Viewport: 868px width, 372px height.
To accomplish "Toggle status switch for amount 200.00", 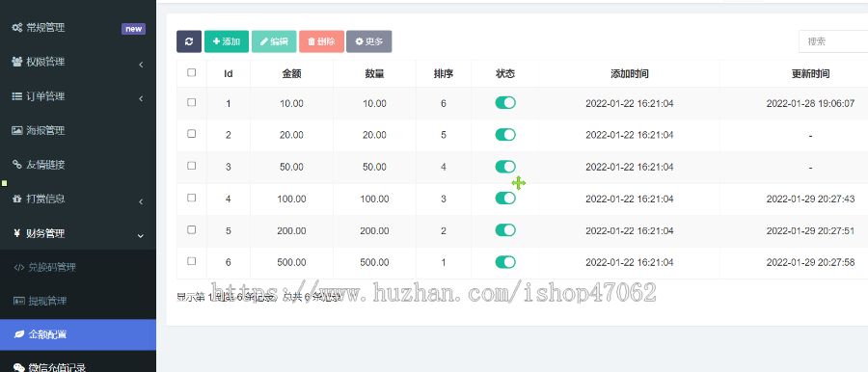I will (505, 230).
